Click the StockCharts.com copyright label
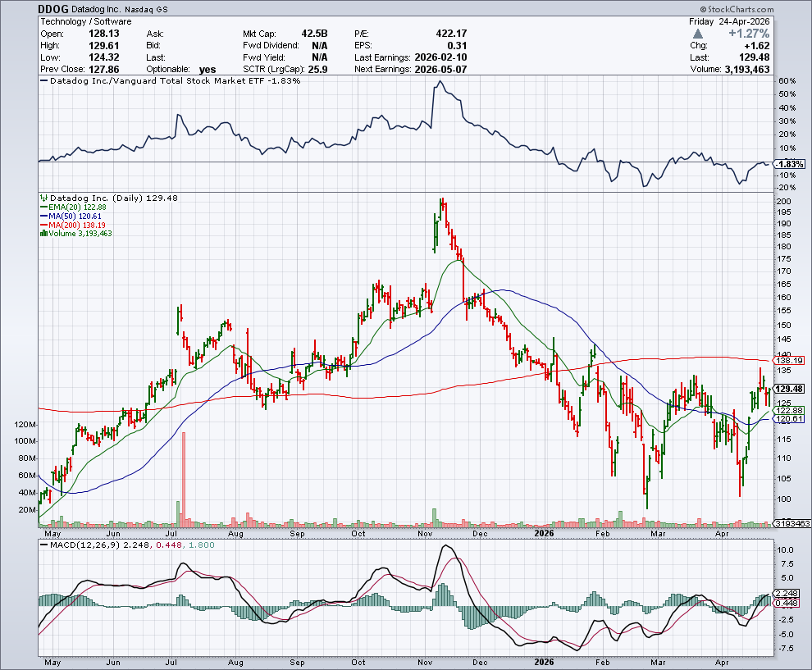 pos(737,9)
